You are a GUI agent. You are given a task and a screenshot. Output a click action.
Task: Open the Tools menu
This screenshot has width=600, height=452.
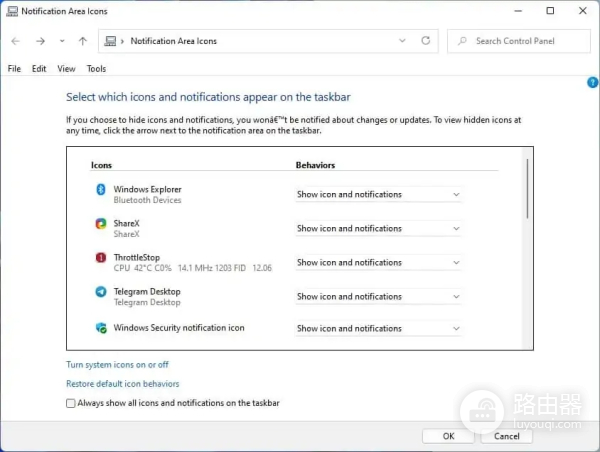(96, 69)
